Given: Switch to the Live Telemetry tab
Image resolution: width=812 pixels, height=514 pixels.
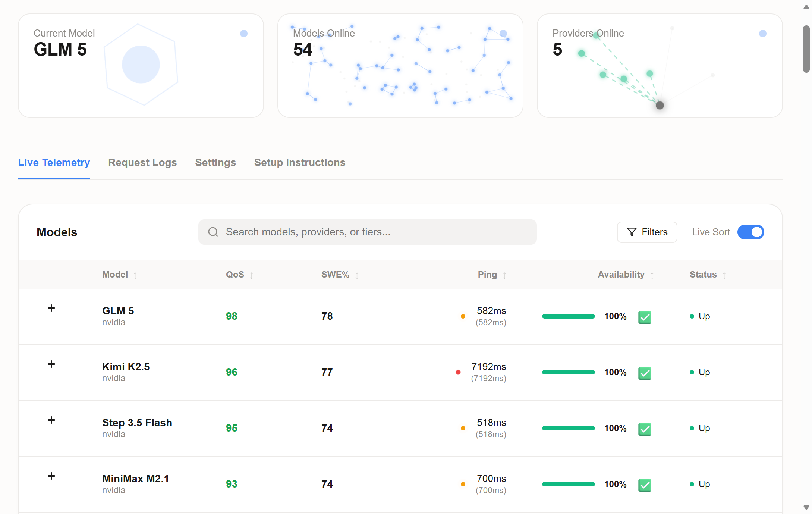Looking at the screenshot, I should 54,163.
